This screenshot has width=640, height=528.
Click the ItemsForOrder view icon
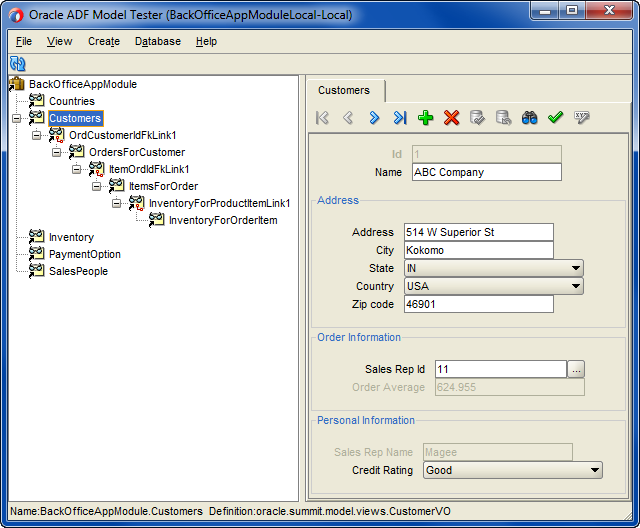tap(116, 186)
